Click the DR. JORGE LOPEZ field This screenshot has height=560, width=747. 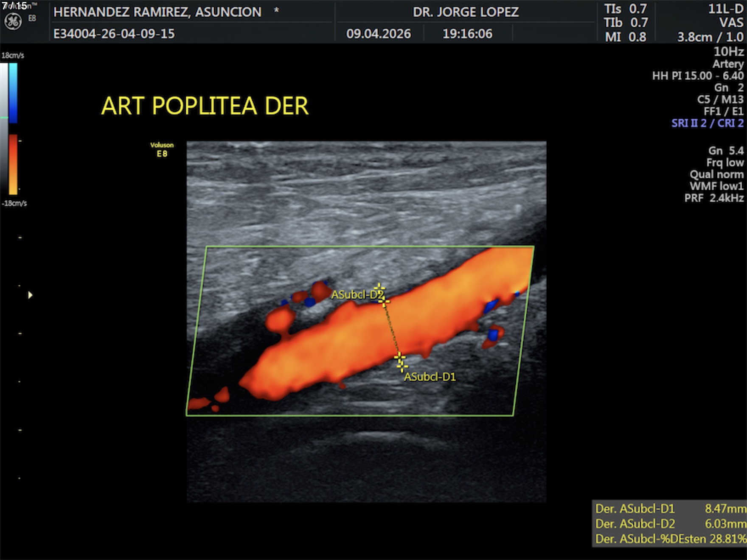(x=466, y=12)
